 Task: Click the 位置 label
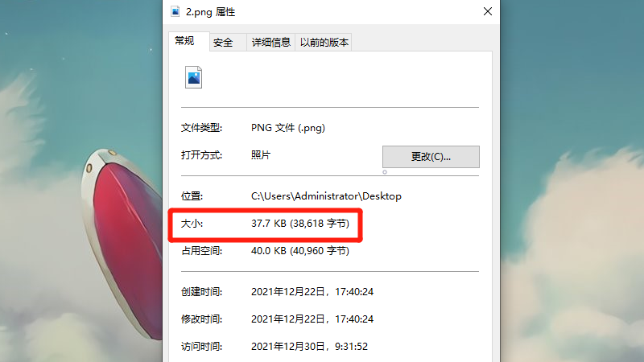click(192, 196)
